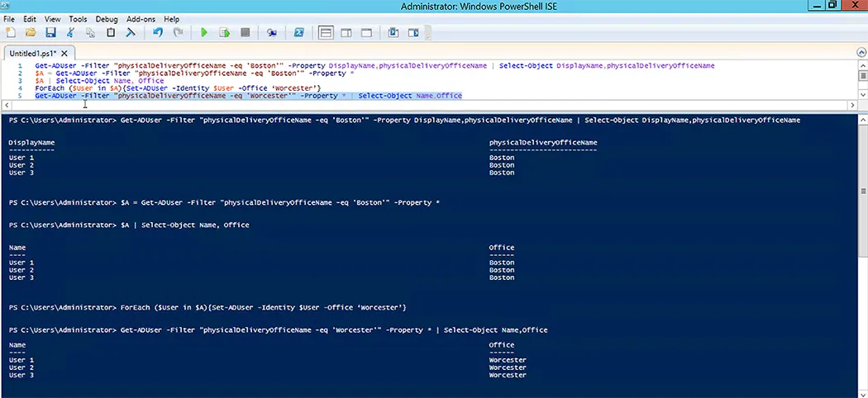
Task: Open the Debug menu
Action: (x=107, y=19)
